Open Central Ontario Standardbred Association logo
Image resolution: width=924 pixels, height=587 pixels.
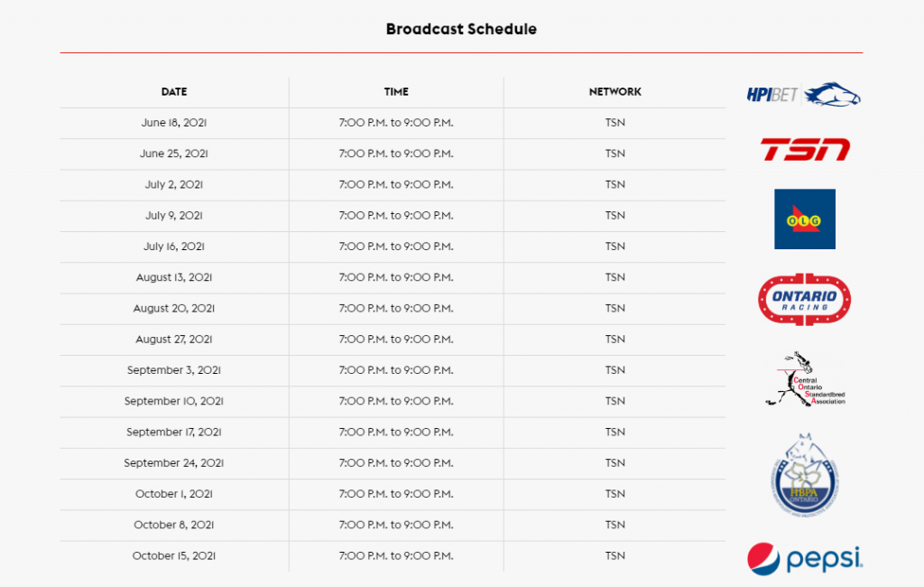(805, 378)
